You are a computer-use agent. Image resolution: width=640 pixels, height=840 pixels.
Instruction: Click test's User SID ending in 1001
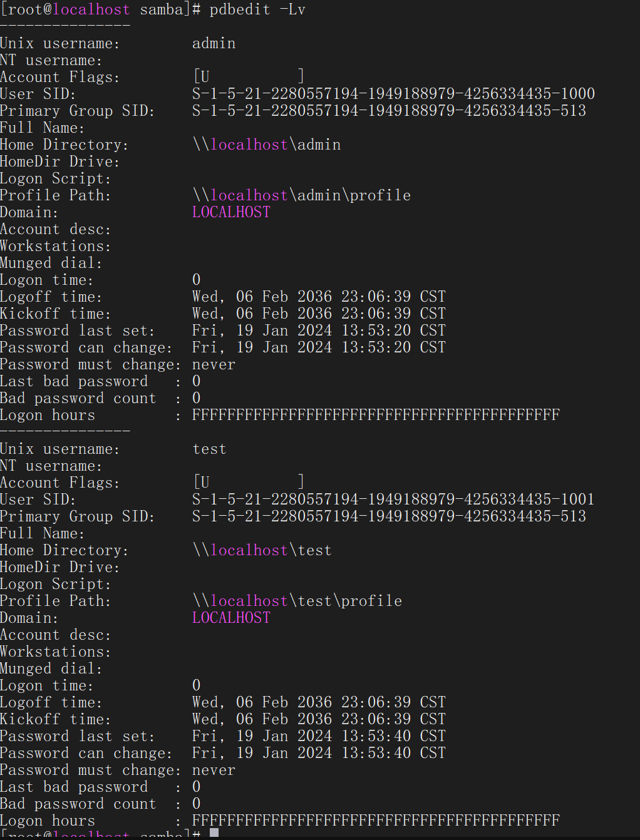coord(393,499)
